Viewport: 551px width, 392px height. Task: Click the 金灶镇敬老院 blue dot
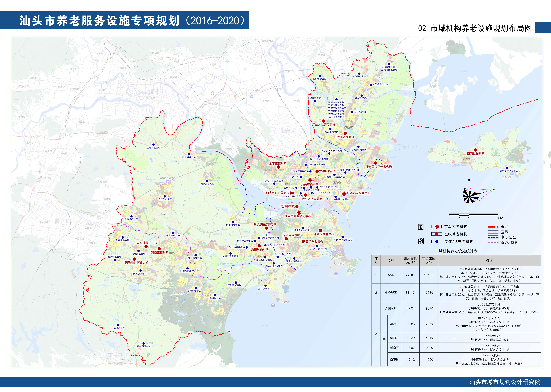(x=153, y=145)
